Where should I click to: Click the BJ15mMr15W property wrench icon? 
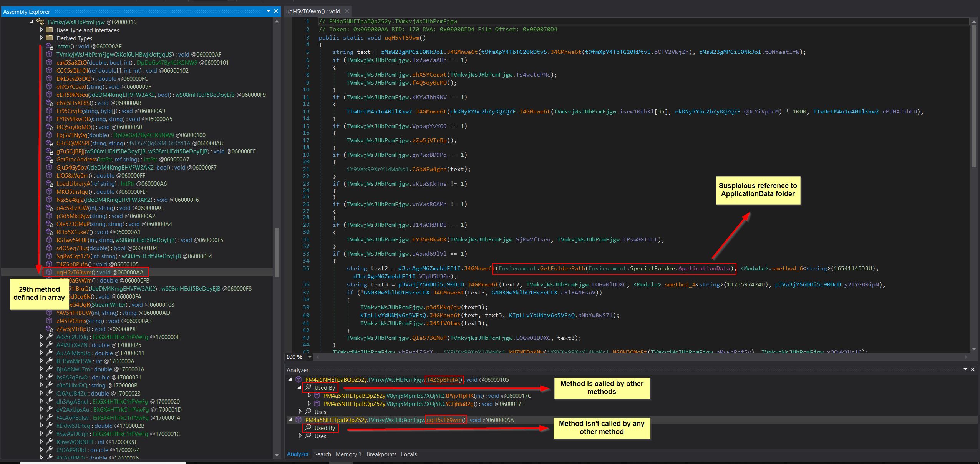coord(49,361)
